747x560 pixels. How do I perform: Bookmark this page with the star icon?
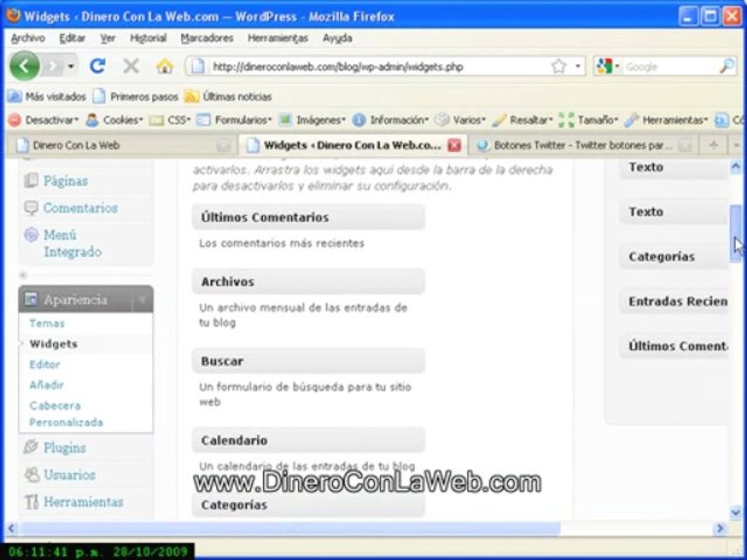coord(559,66)
